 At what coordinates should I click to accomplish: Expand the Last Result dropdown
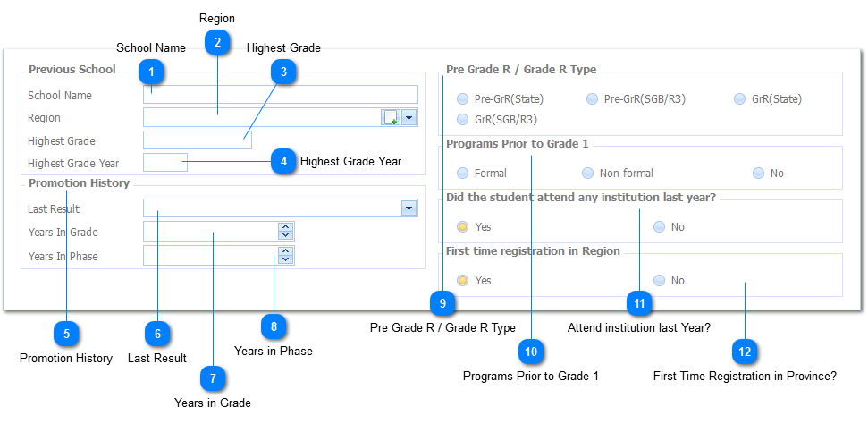409,208
